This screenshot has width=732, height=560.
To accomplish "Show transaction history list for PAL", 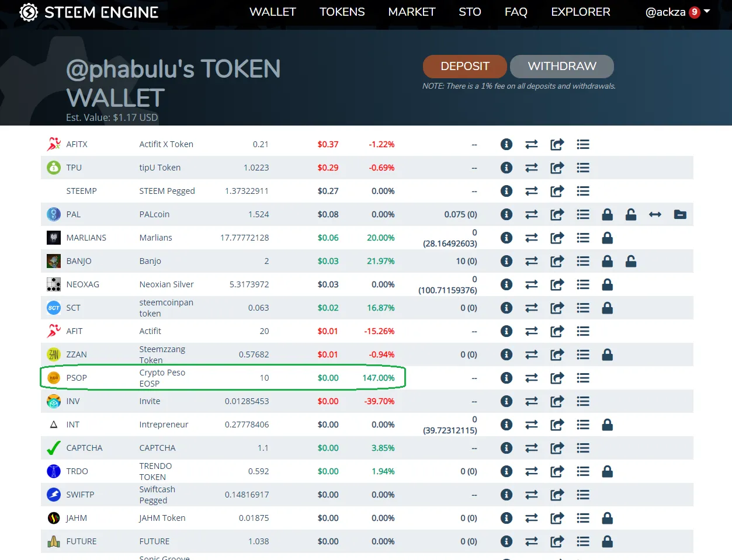I will point(583,214).
